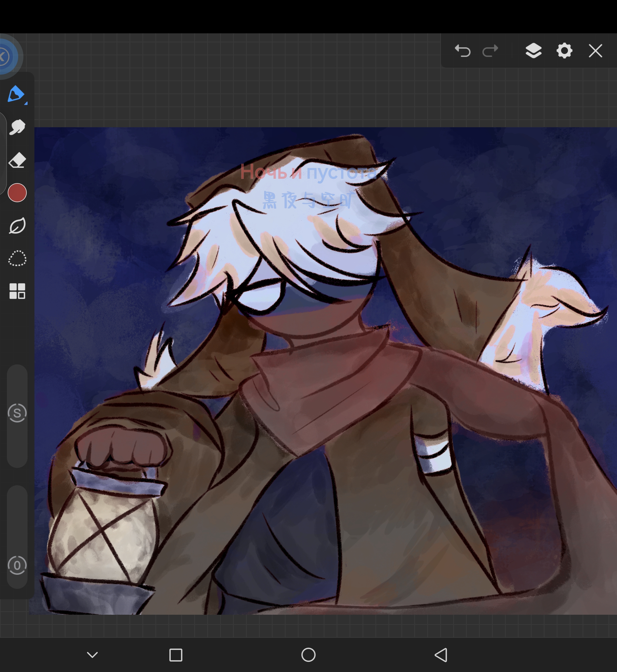617x672 pixels.
Task: Open the gear Settings menu
Action: click(564, 51)
